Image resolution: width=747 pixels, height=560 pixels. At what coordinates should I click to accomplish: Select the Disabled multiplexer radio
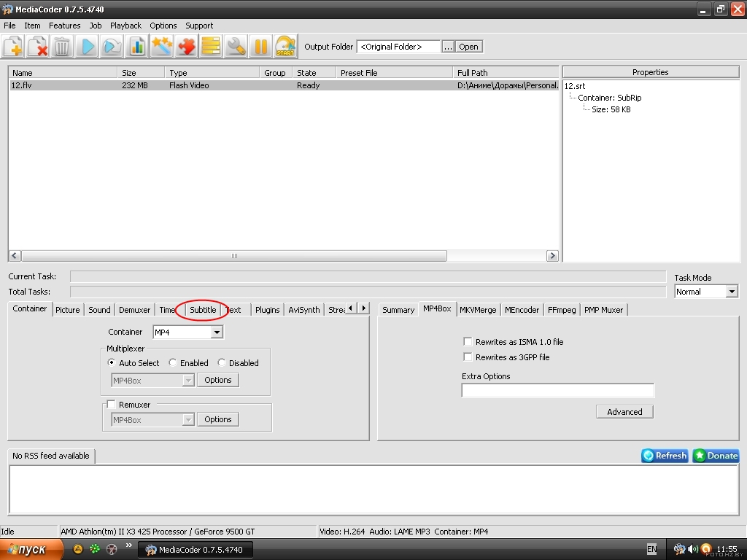[x=222, y=362]
